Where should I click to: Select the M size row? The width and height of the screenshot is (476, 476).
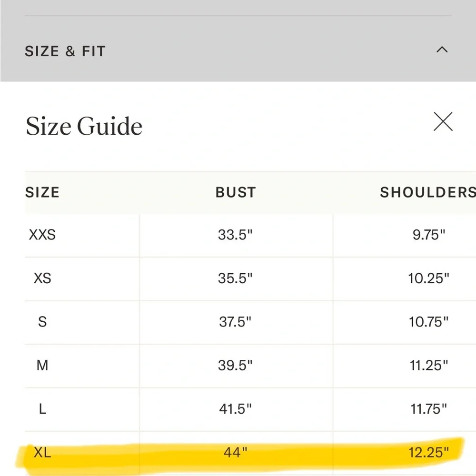point(250,366)
